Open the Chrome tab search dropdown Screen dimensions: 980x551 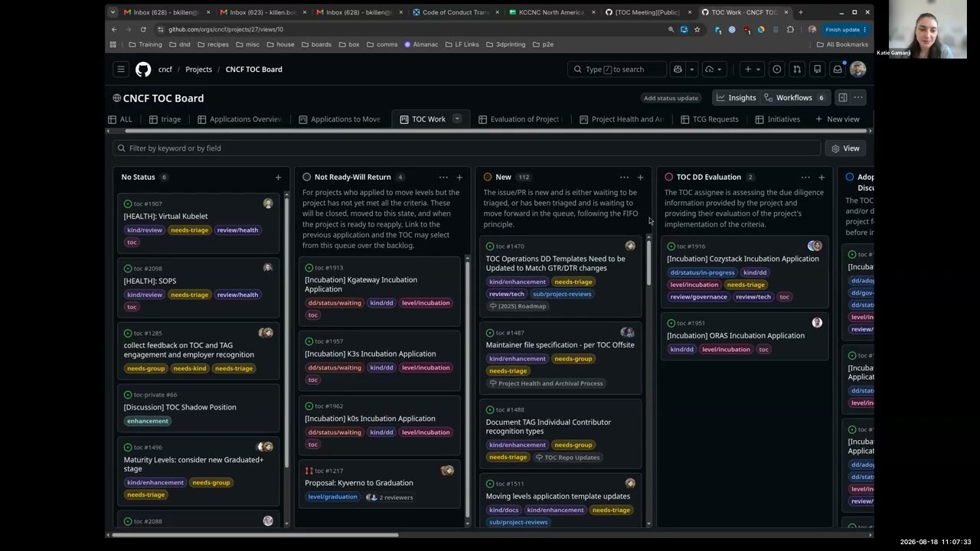[113, 12]
